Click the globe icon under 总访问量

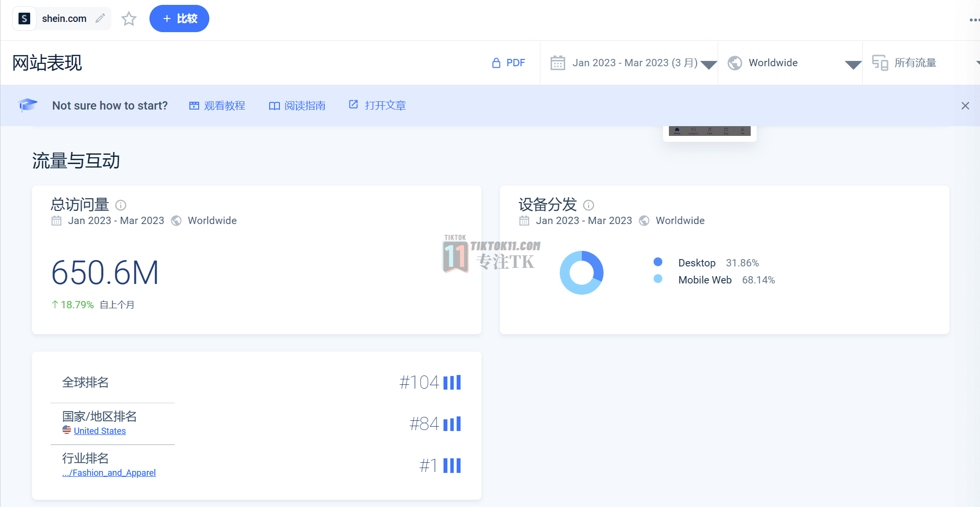coord(176,221)
